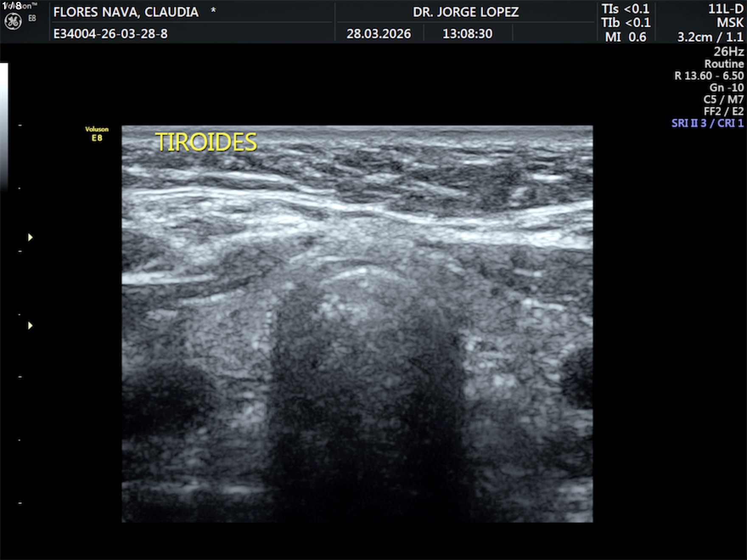Click the exam date 28.03.2026
Image resolution: width=747 pixels, height=560 pixels.
tap(379, 34)
